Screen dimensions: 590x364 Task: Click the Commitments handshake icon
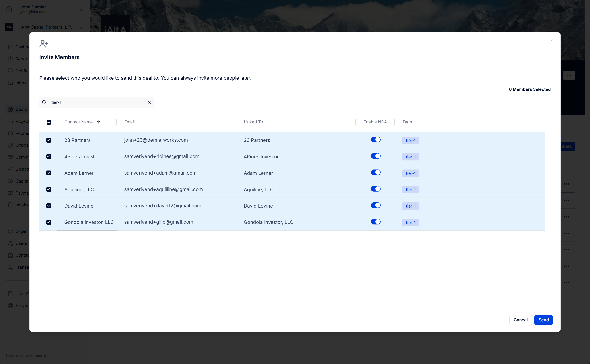tap(10, 157)
